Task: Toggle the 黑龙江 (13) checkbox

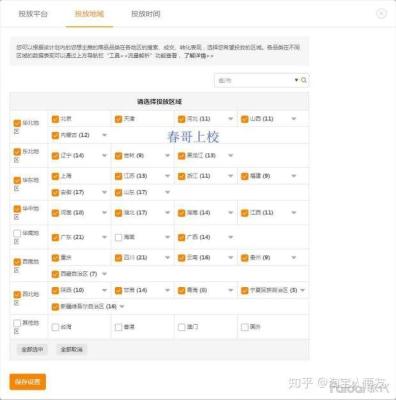Action: click(x=181, y=156)
